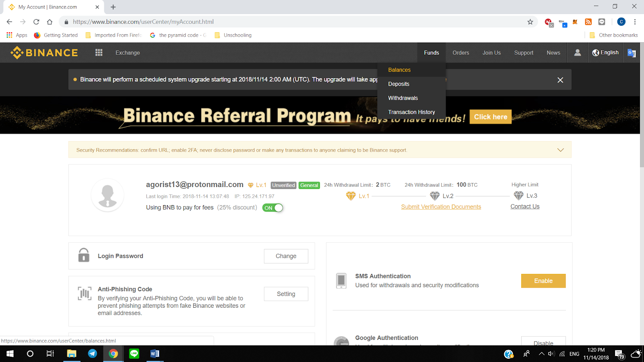Click the Login Password lock icon
The width and height of the screenshot is (644, 362).
(84, 255)
